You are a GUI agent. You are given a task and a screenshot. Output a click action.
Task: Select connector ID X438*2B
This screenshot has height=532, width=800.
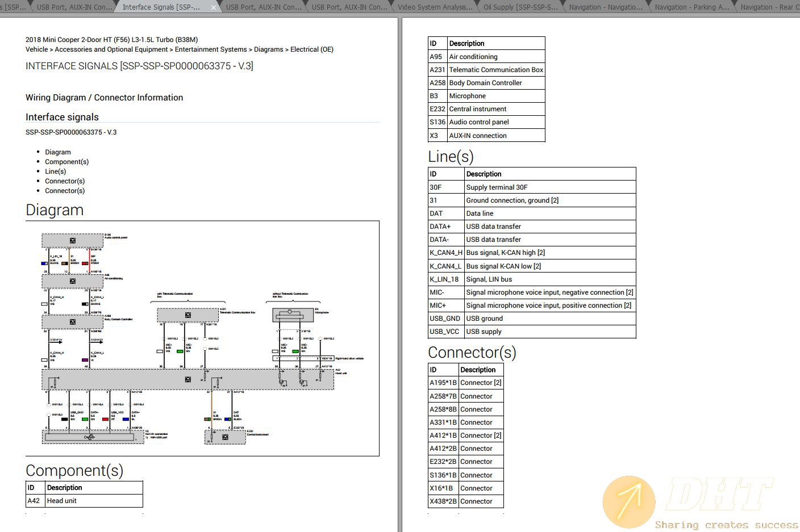(x=443, y=501)
